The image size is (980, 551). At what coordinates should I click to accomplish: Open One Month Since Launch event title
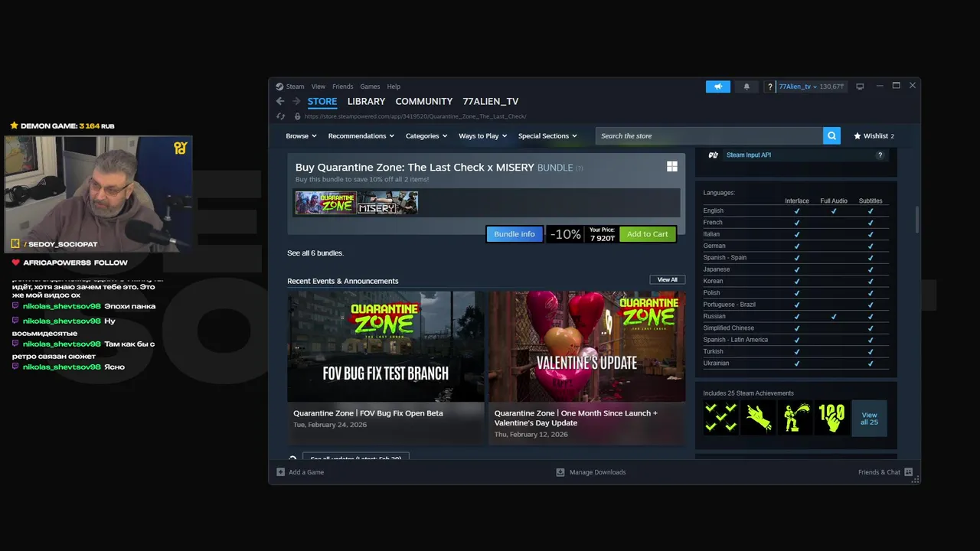point(576,418)
